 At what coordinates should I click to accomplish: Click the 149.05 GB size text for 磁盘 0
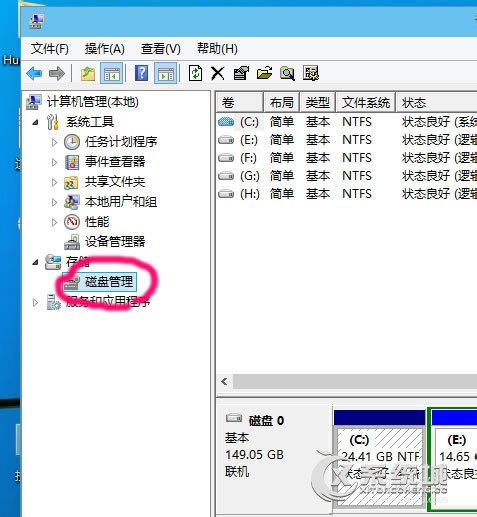point(254,454)
